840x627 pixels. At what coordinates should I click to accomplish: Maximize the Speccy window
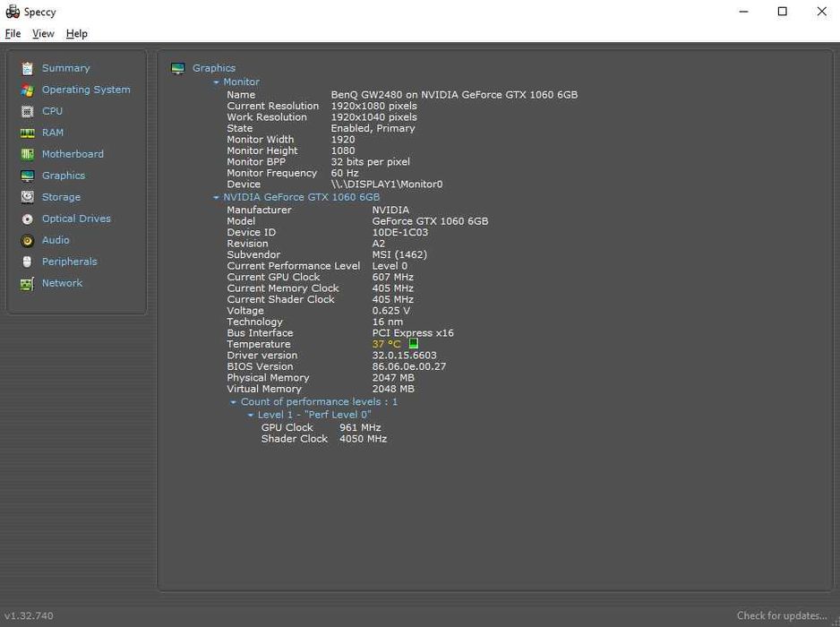782,12
